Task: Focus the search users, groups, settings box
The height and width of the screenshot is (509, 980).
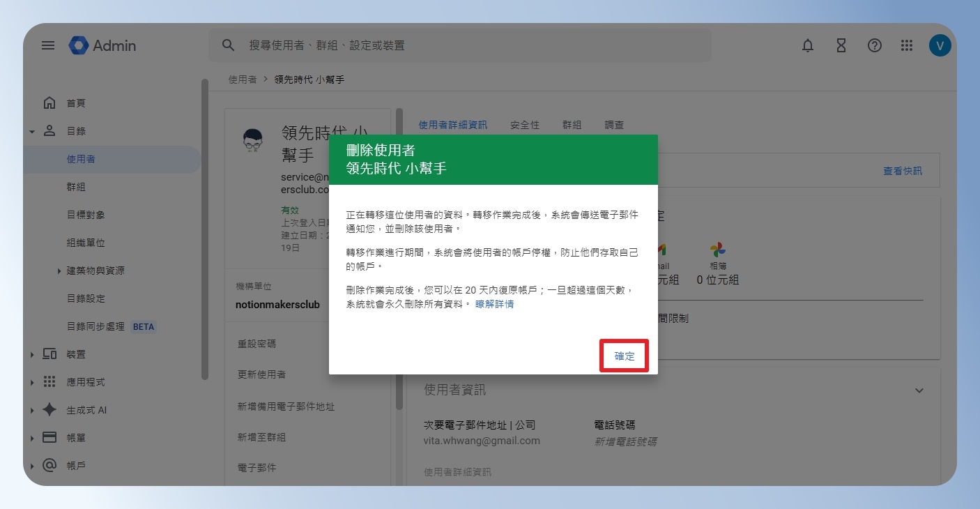Action: [x=460, y=45]
